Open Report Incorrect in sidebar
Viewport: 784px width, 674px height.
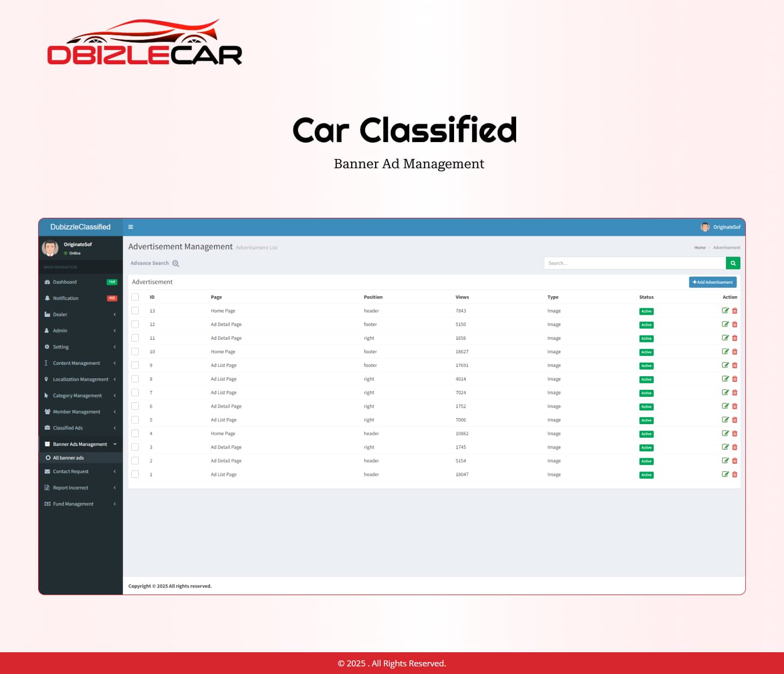click(x=81, y=488)
